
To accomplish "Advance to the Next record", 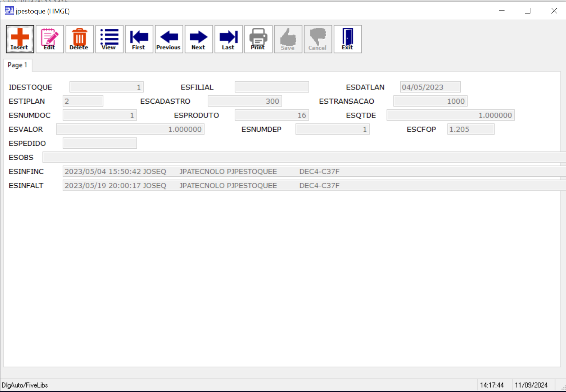I will click(x=199, y=39).
